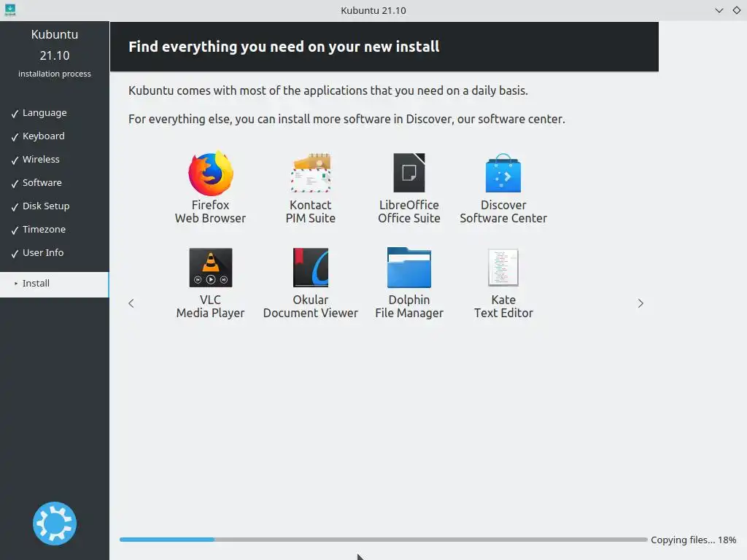Image resolution: width=747 pixels, height=560 pixels.
Task: Click the 'Dolphin File Manager' label
Action: (x=409, y=306)
